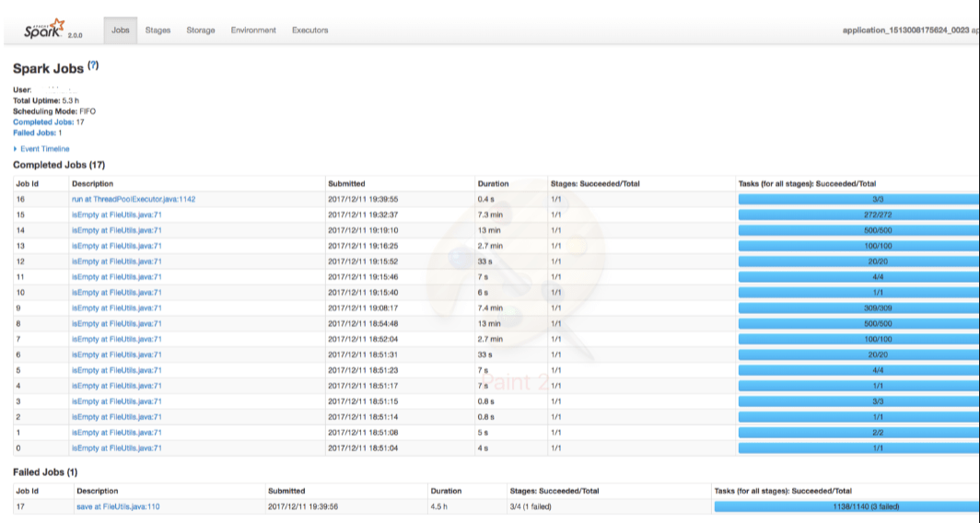This screenshot has height=523, width=980.
Task: Go to the Executors tab
Action: click(310, 30)
